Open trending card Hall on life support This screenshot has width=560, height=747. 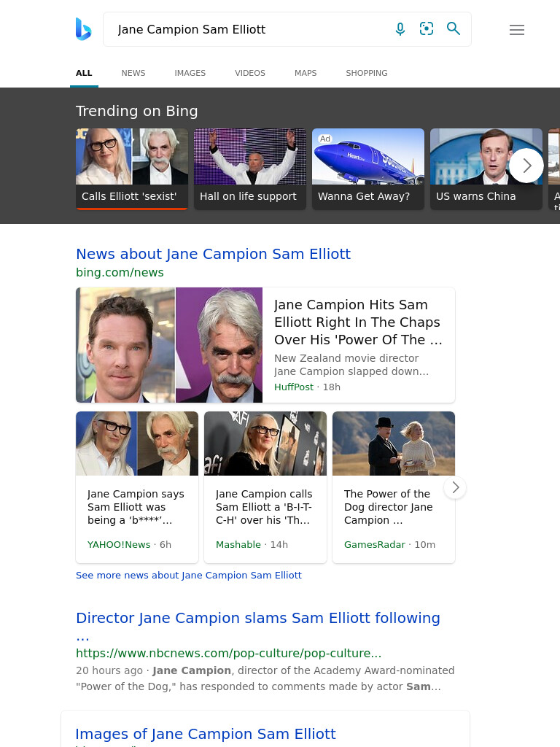[x=250, y=169]
